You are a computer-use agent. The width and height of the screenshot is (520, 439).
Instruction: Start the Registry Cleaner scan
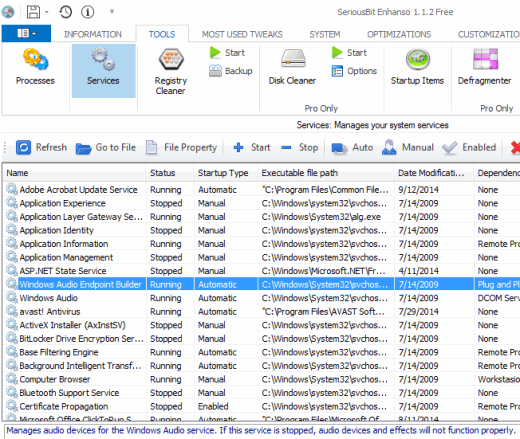[228, 53]
